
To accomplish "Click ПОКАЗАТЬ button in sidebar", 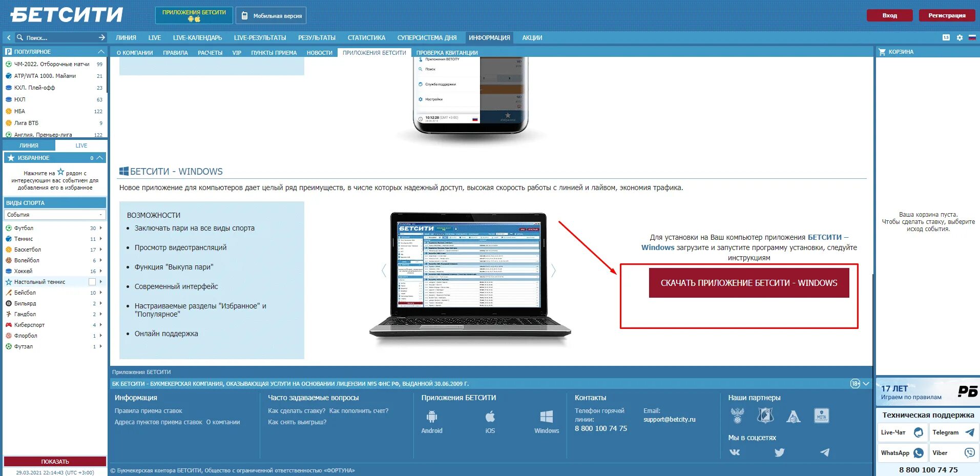I will (x=55, y=462).
